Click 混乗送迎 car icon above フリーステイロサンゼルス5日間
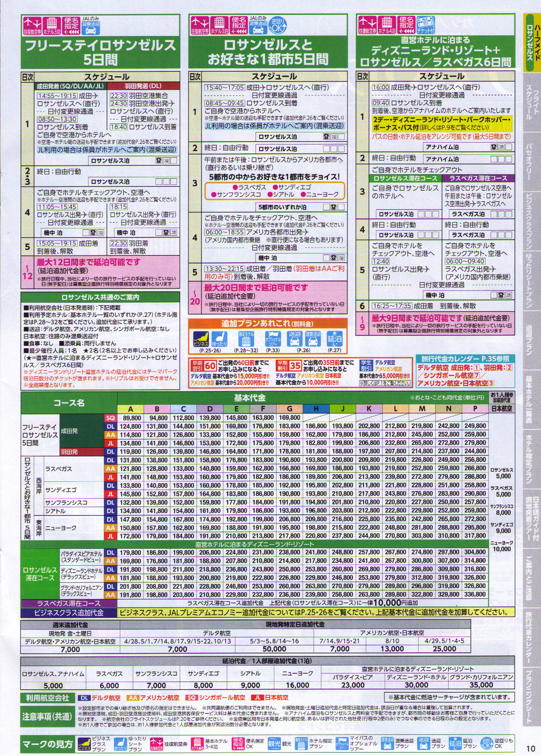 (90, 28)
